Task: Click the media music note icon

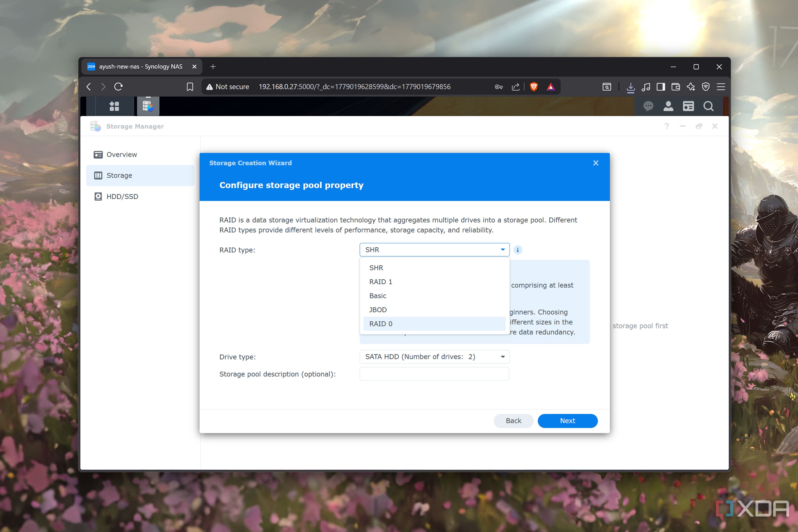Action: [x=646, y=87]
